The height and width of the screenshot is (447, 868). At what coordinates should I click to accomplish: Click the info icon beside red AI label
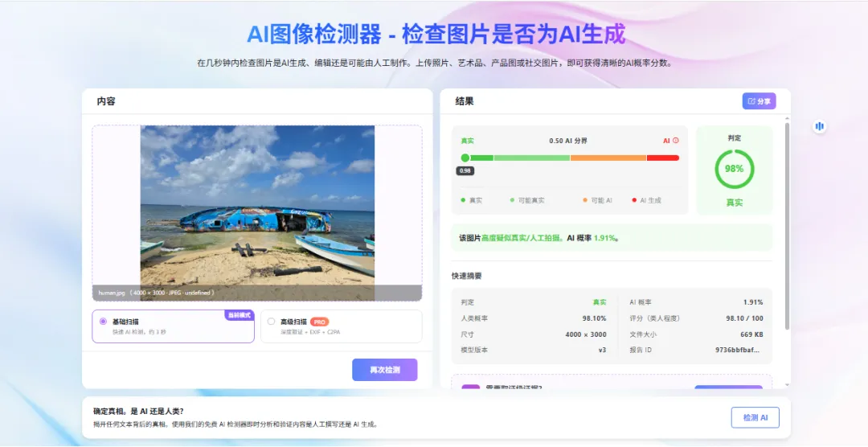tap(675, 141)
